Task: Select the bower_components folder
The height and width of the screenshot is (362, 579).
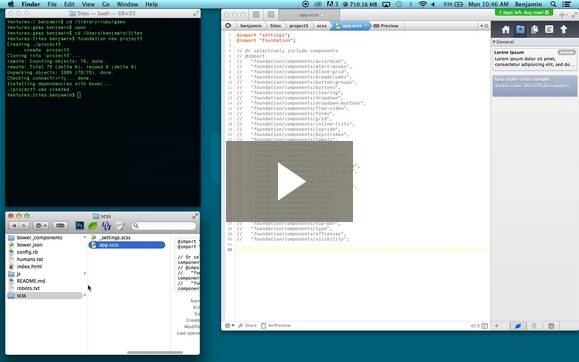Action: pos(40,238)
